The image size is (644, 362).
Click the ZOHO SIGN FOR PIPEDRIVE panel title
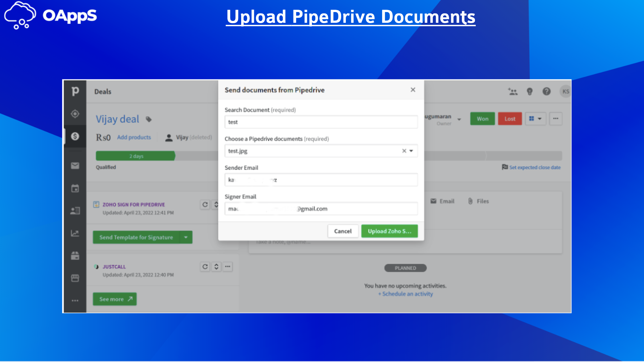[x=133, y=204]
